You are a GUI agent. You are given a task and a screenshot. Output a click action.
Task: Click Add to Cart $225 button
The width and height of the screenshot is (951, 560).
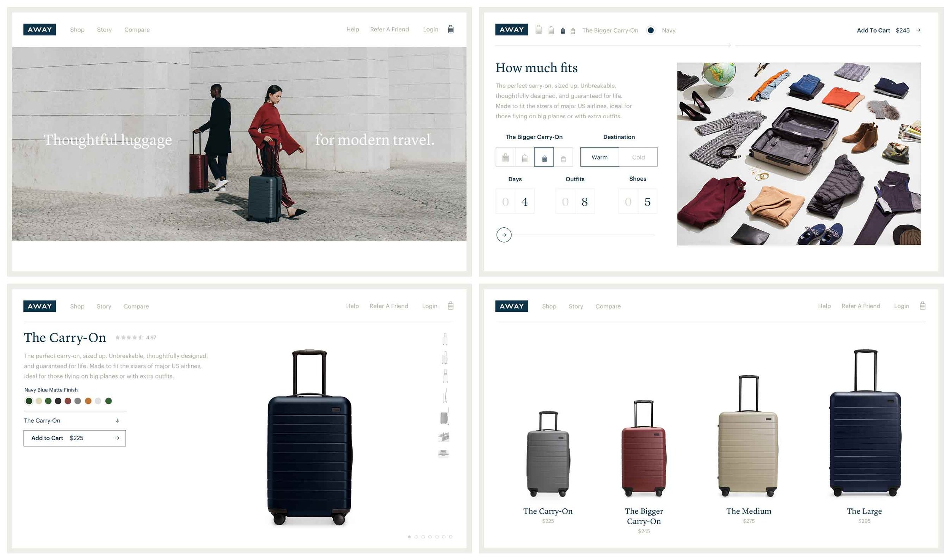point(75,438)
